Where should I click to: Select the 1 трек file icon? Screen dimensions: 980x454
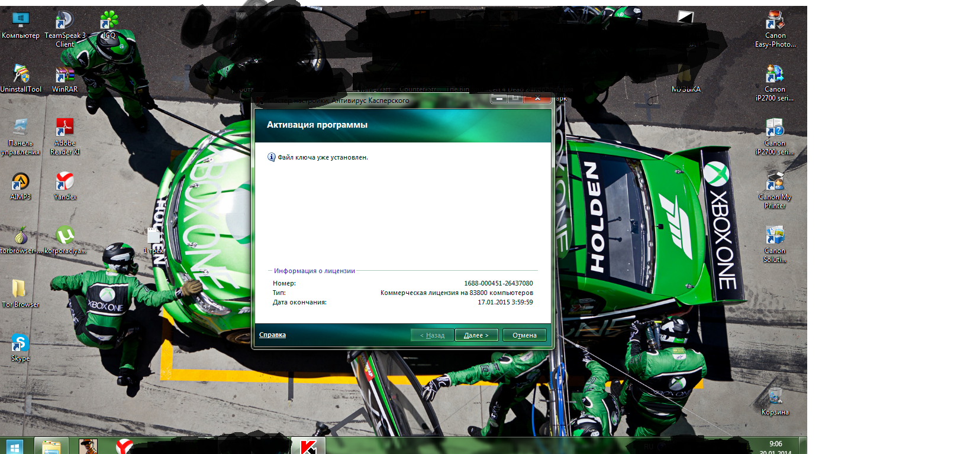[154, 241]
